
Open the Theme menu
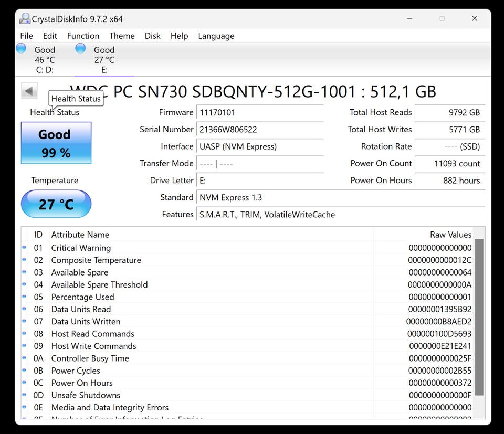coord(122,36)
